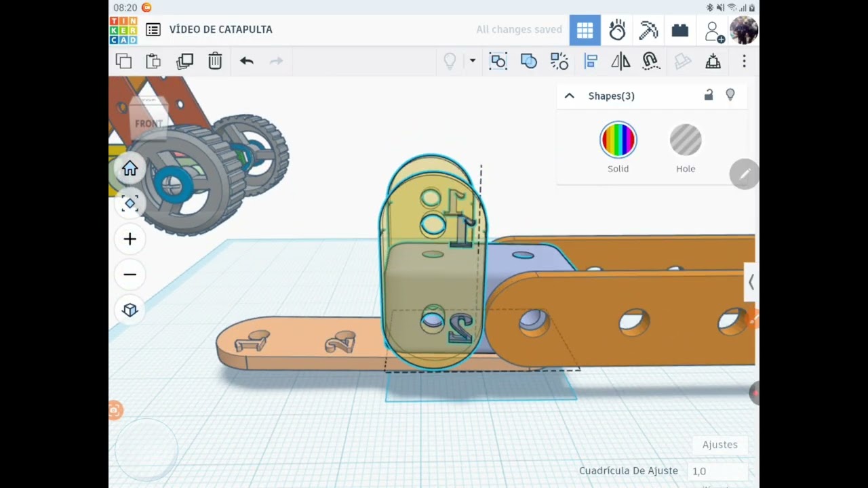
Task: Hide selected shapes with inspector lightbulb
Action: pos(730,95)
